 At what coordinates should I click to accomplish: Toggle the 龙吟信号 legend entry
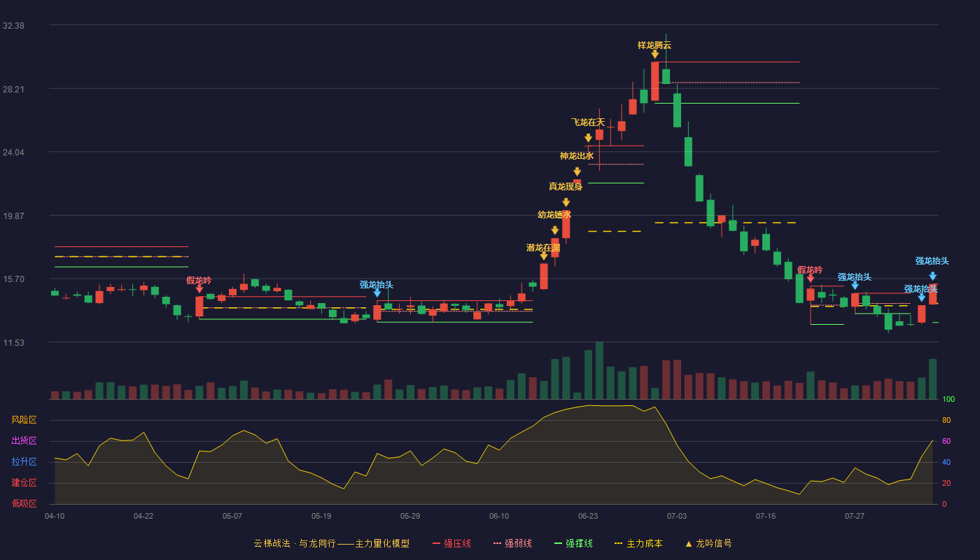[708, 543]
